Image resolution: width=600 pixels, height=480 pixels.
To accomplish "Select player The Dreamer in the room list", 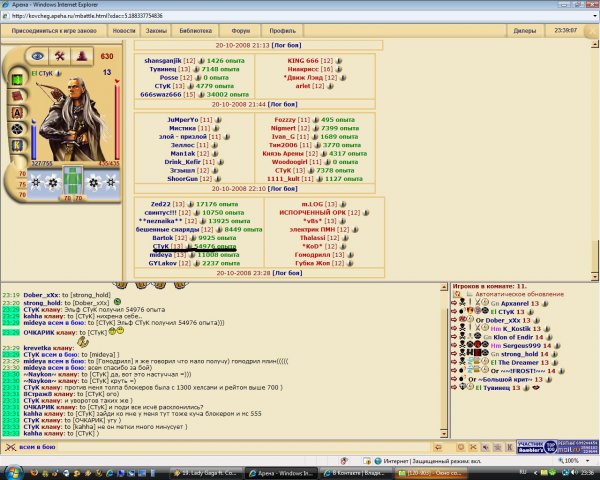I will (519, 362).
